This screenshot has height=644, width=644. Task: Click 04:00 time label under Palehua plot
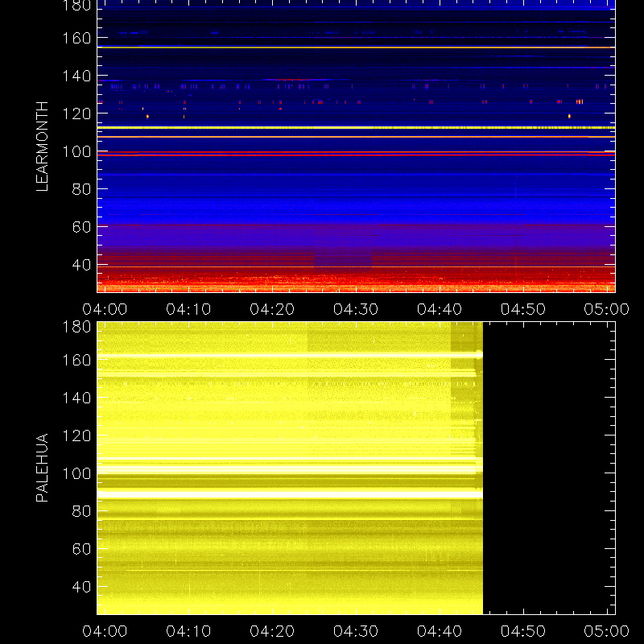pyautogui.click(x=105, y=631)
